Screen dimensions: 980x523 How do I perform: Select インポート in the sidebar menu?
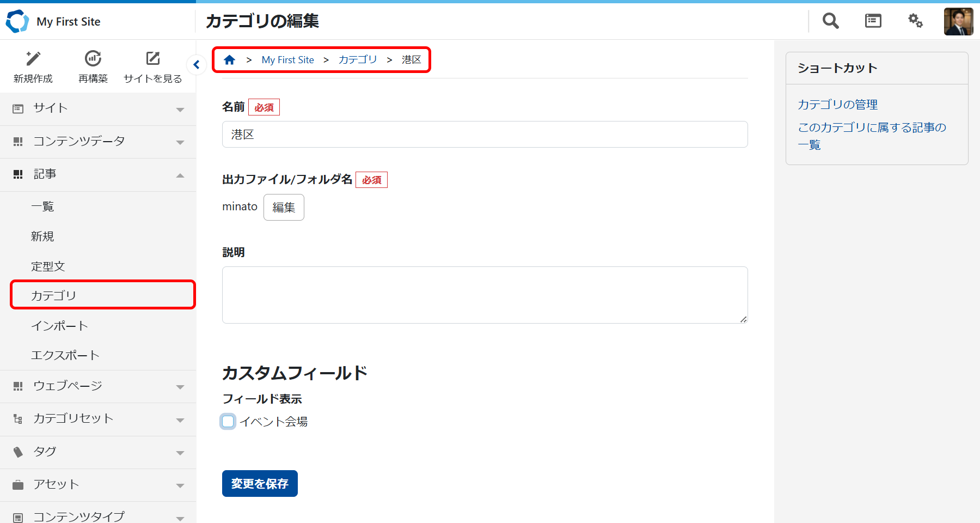coord(59,326)
